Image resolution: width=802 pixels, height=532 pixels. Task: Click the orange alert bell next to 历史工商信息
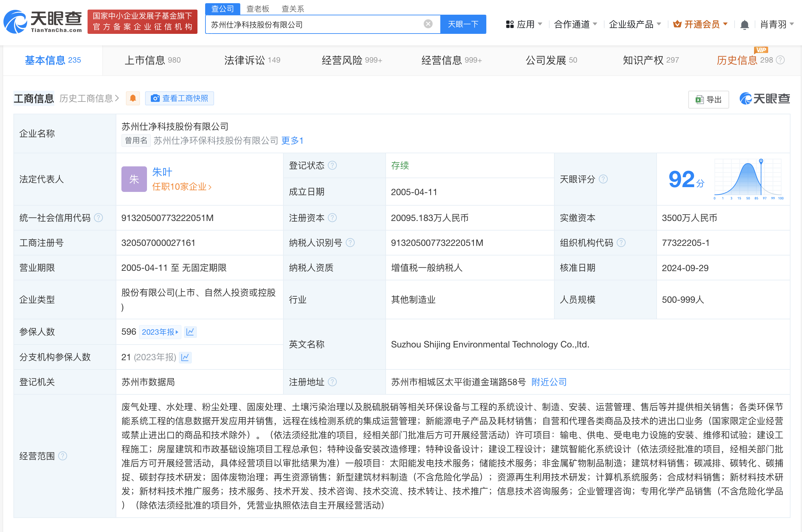(133, 98)
